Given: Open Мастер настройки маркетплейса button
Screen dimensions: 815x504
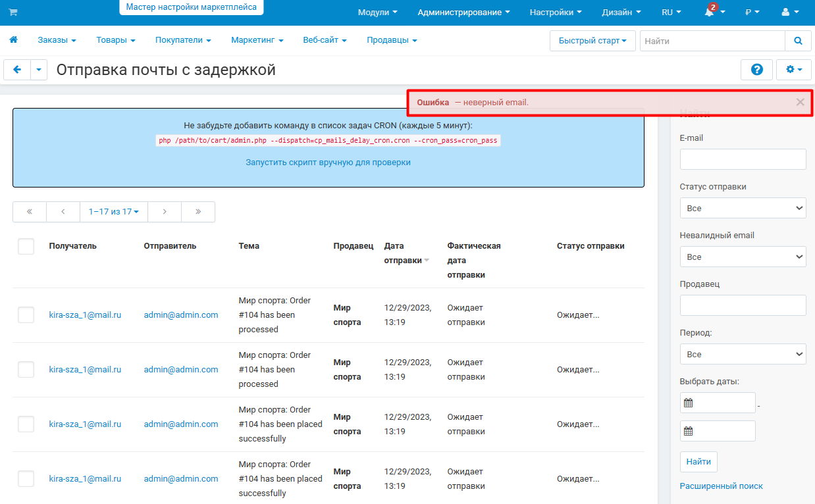Looking at the screenshot, I should pos(192,7).
